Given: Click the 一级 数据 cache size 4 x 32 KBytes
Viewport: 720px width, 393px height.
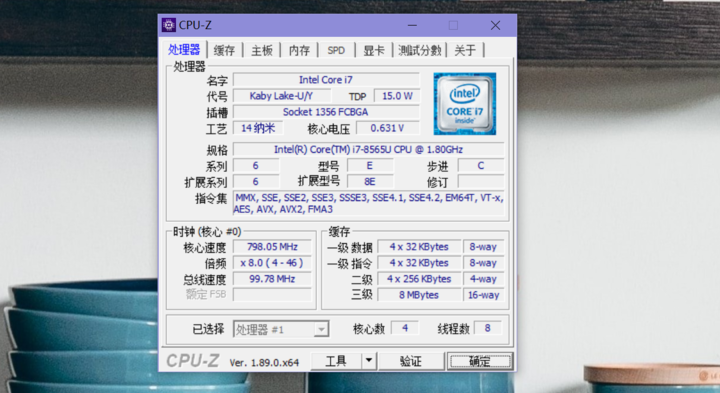Looking at the screenshot, I should (419, 247).
